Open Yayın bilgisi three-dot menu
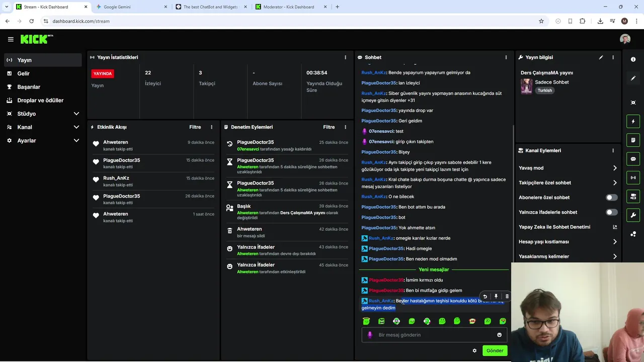Screen dimensions: 644x362 613,57
